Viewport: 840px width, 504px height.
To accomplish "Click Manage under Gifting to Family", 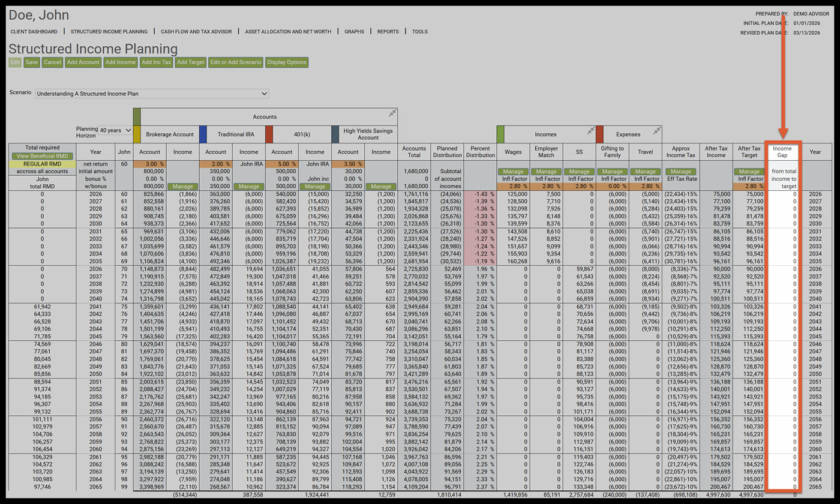I will (613, 172).
